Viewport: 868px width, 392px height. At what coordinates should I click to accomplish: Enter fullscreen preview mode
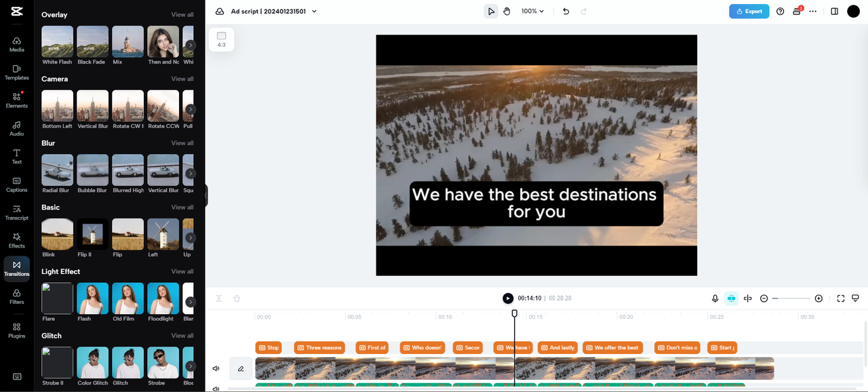pyautogui.click(x=841, y=298)
